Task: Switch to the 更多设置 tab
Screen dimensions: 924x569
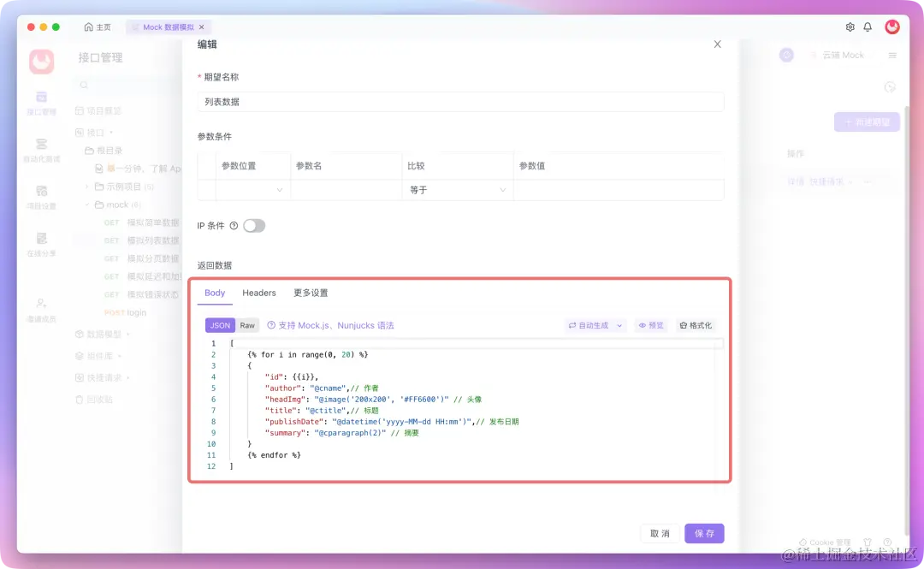Action: [x=311, y=293]
